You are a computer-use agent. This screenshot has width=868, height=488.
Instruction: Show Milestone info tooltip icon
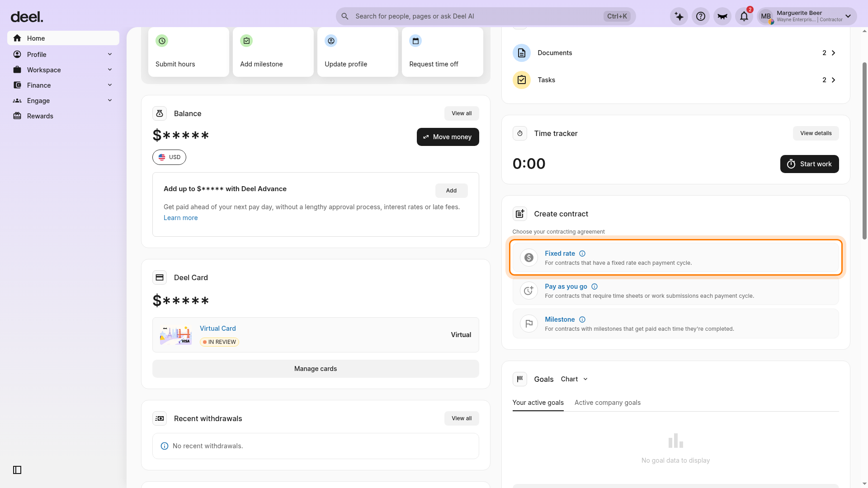click(x=582, y=319)
